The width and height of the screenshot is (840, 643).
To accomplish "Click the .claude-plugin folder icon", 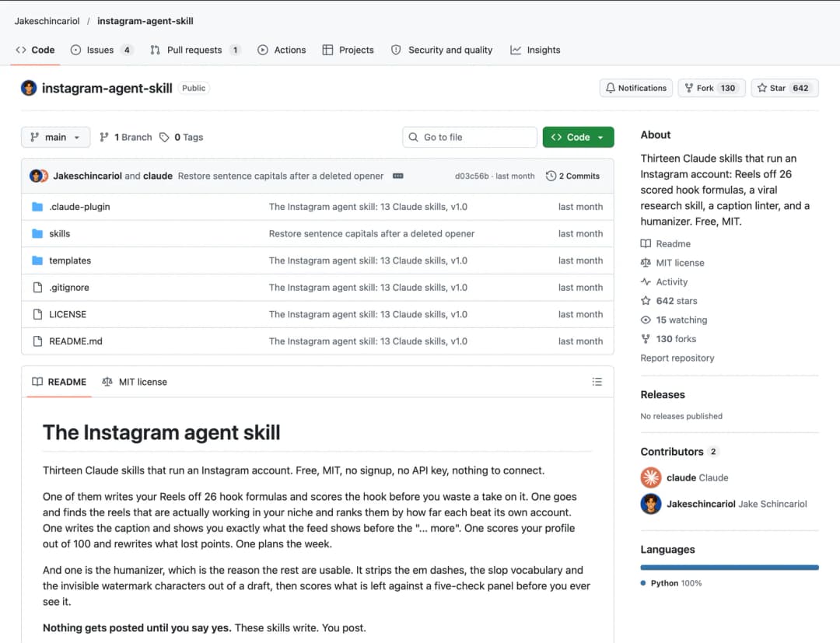I will coord(37,207).
